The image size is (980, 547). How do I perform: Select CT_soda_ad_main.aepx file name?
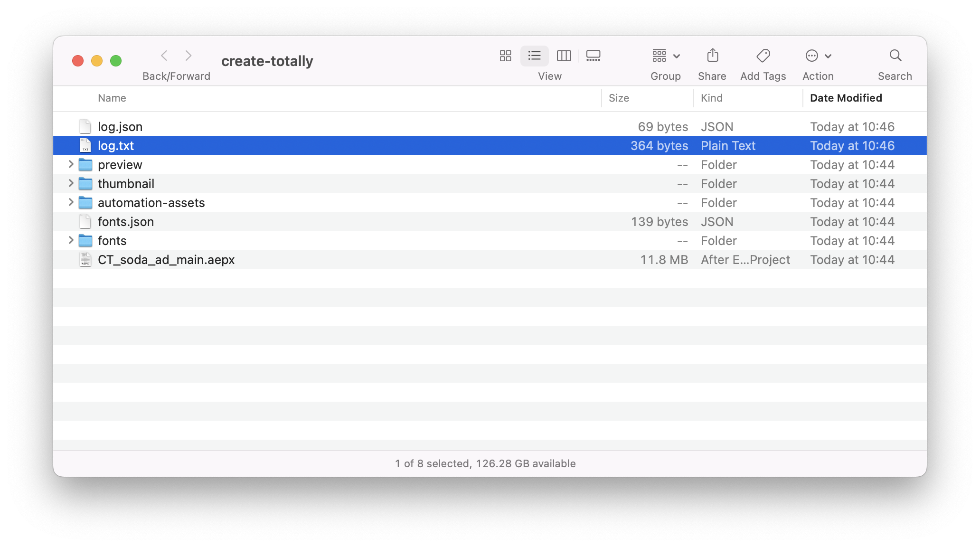[166, 260]
